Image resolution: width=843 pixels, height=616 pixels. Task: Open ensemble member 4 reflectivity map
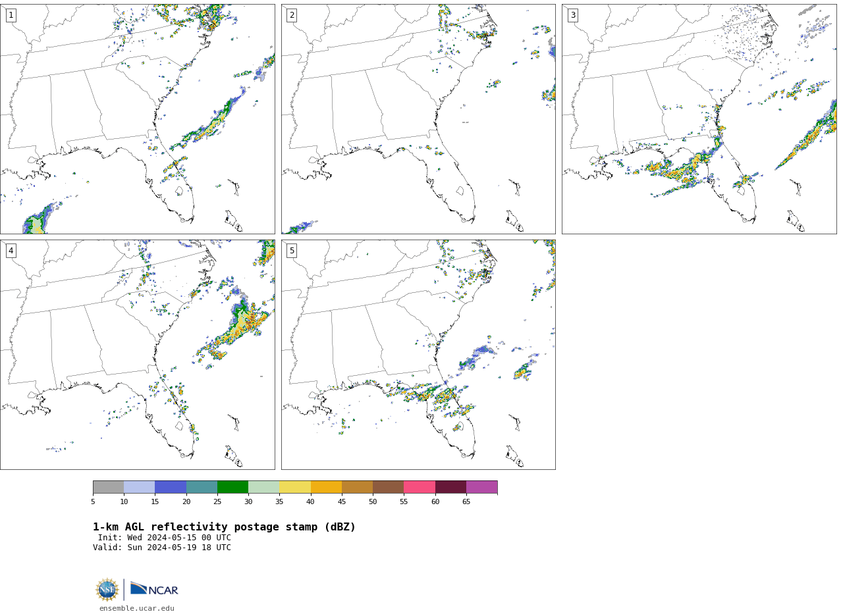[138, 355]
